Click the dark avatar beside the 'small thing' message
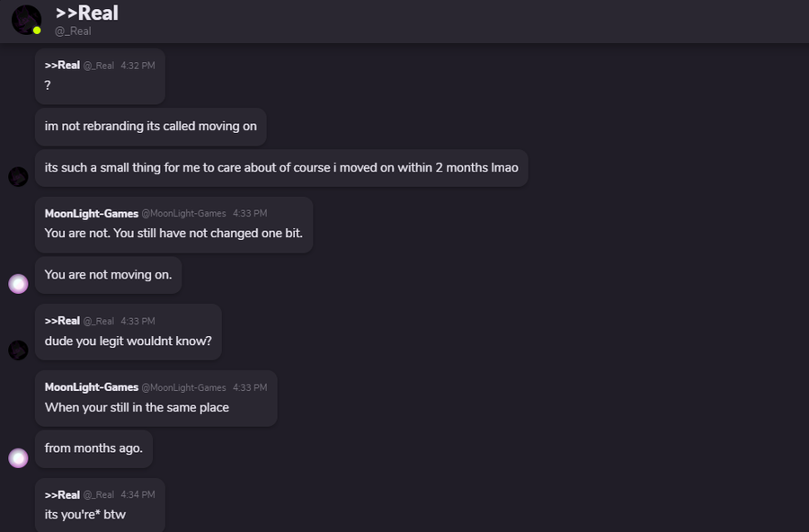Viewport: 809px width, 532px height. [18, 177]
